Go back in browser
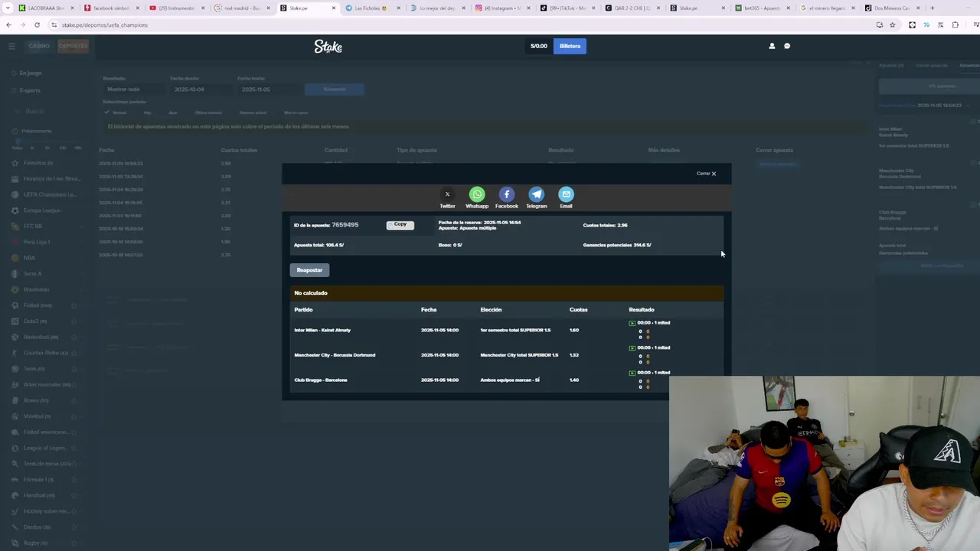 point(8,24)
